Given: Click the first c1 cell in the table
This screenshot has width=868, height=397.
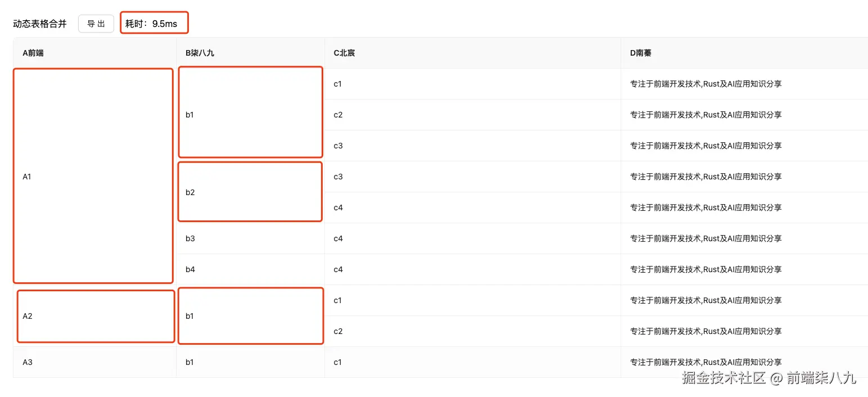Looking at the screenshot, I should click(x=338, y=84).
